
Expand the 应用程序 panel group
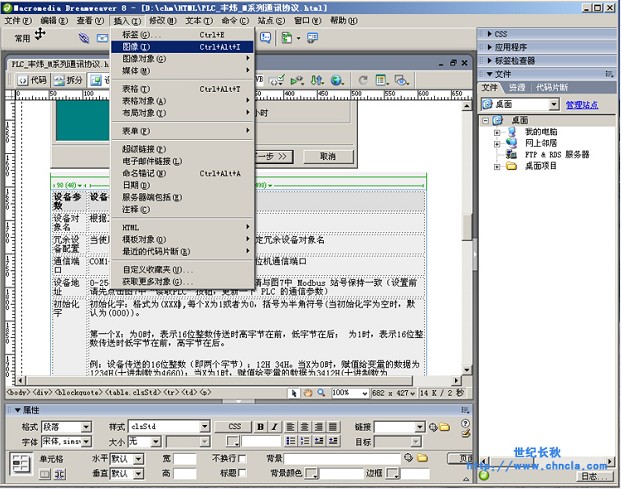pos(490,47)
